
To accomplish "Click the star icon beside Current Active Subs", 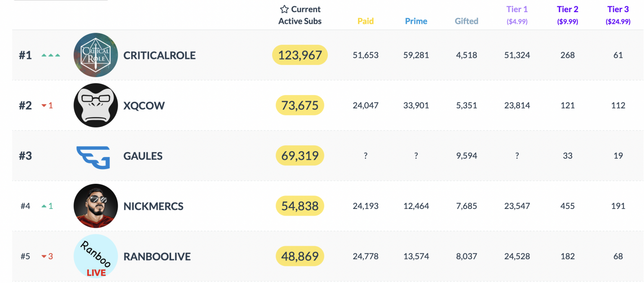I will tap(285, 9).
